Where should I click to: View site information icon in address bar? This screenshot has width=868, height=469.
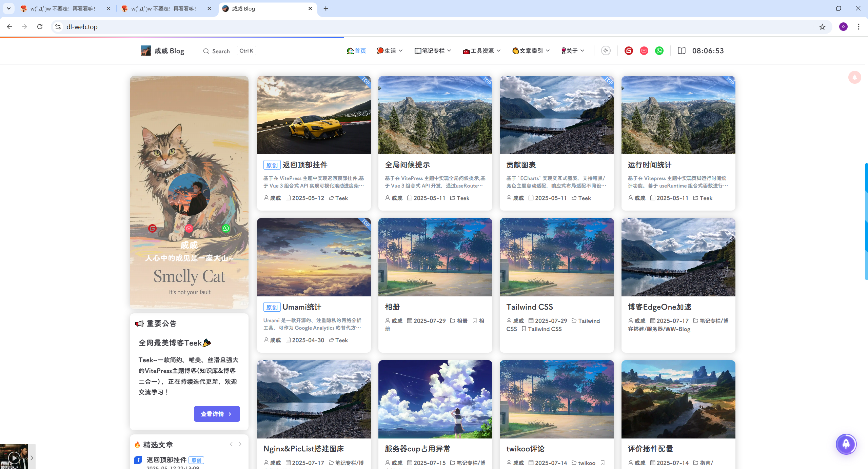58,27
